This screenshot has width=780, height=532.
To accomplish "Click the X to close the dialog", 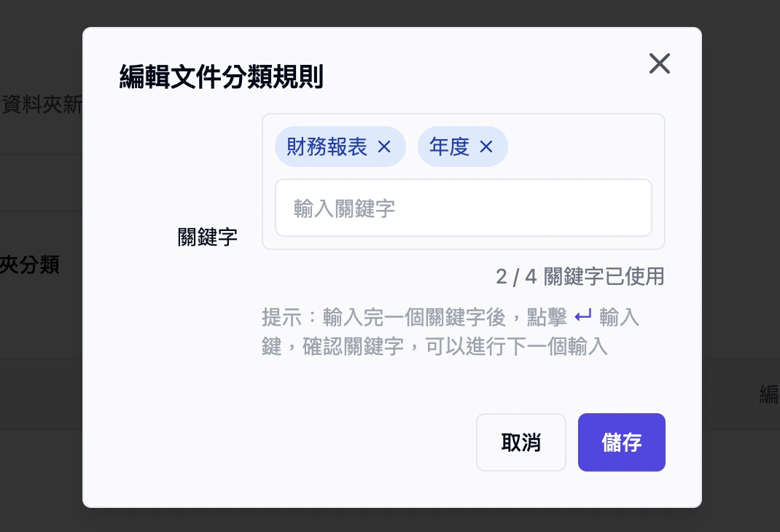I will [x=659, y=63].
